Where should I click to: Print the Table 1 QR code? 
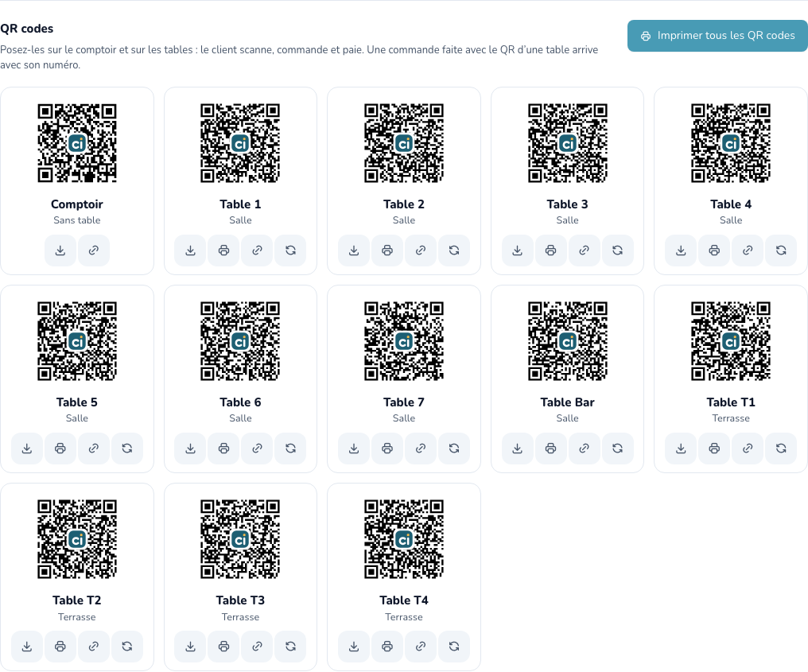(223, 251)
